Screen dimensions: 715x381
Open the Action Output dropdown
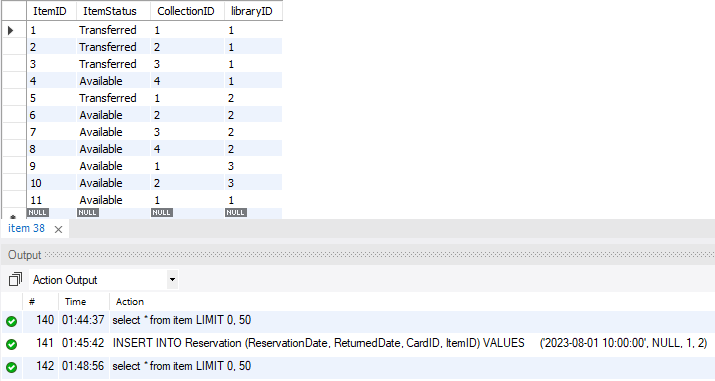coord(172,279)
